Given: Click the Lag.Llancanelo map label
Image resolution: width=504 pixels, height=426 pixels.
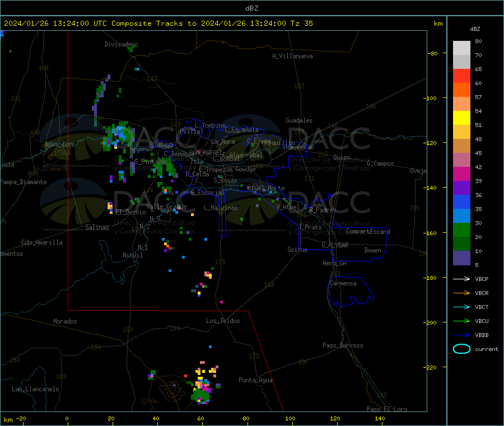Looking at the screenshot, I should pyautogui.click(x=36, y=390).
